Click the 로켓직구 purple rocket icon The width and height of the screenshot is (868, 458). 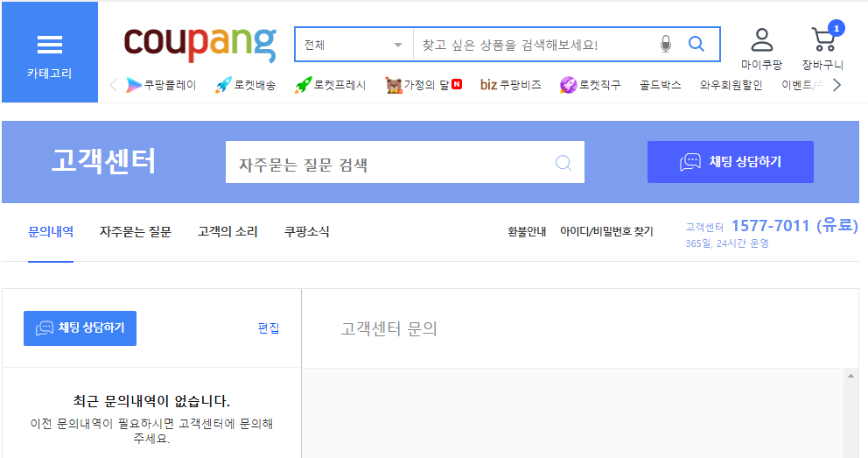coord(568,85)
